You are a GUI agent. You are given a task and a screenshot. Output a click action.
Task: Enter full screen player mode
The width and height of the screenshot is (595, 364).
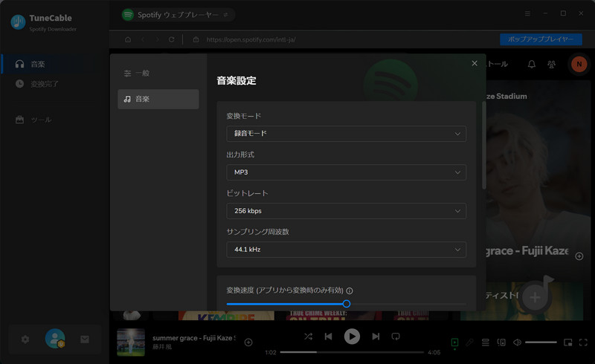pos(583,342)
